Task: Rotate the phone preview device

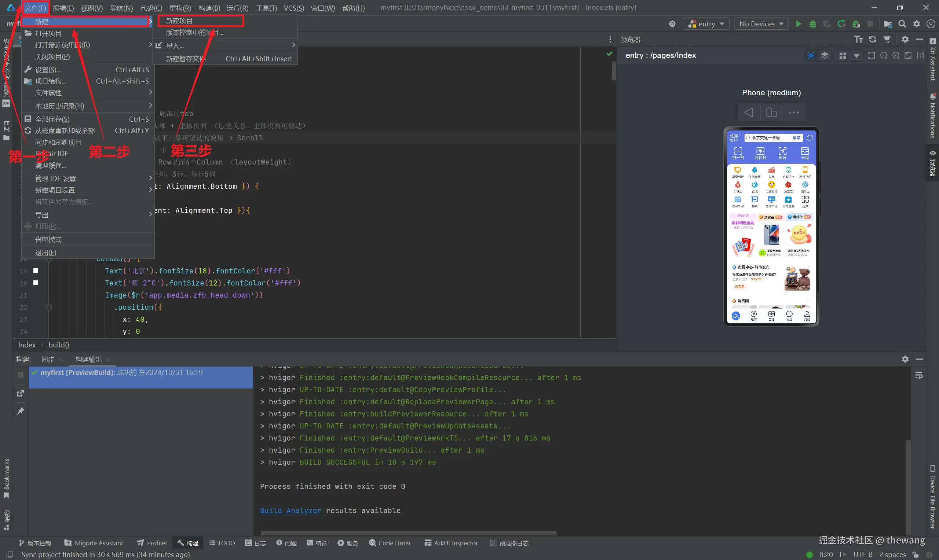Action: (771, 113)
